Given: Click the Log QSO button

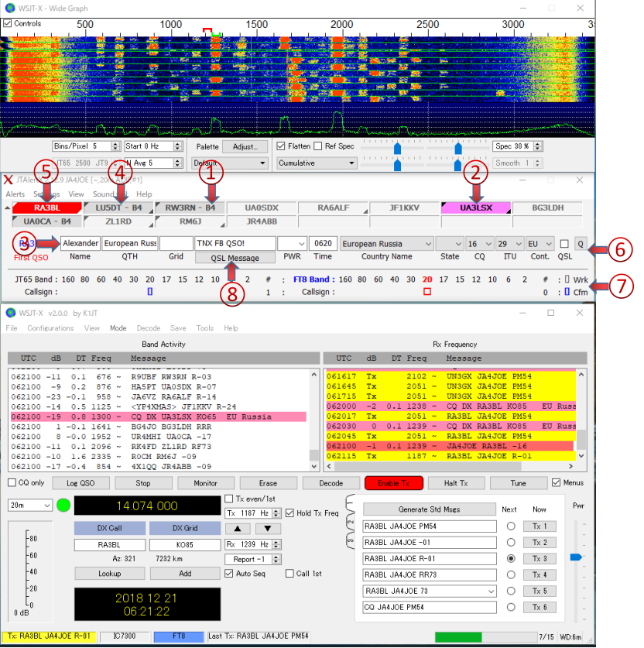Looking at the screenshot, I should (x=80, y=483).
